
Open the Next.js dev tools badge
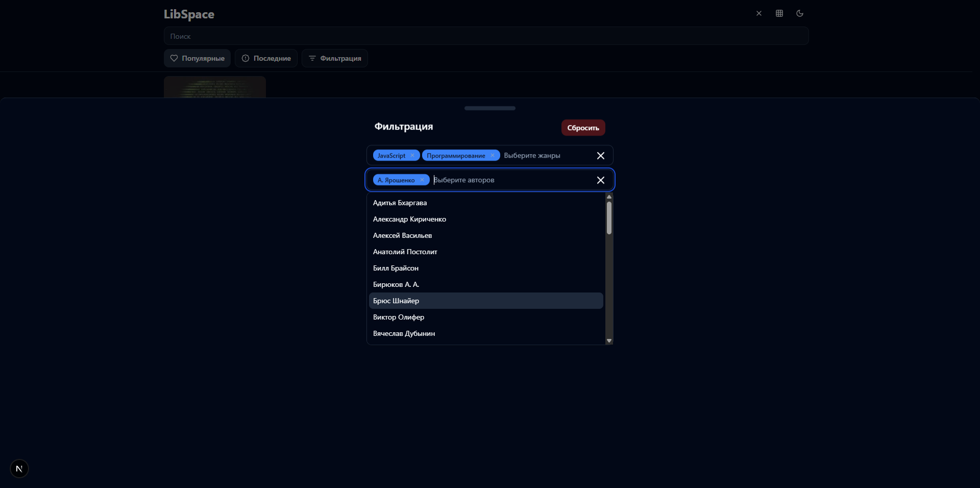tap(19, 469)
